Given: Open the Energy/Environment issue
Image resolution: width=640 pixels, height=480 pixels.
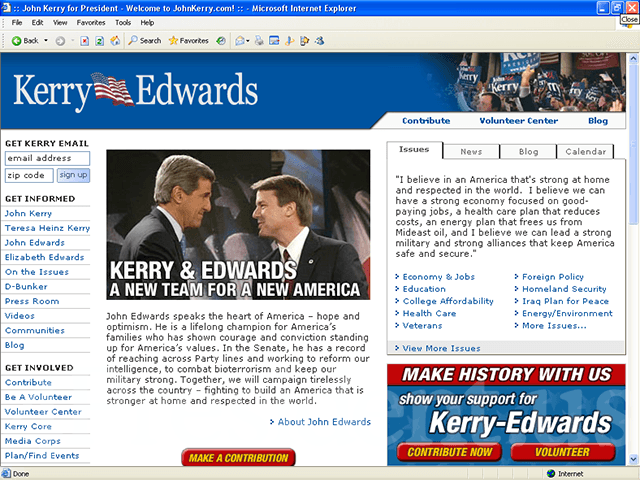Looking at the screenshot, I should point(567,313).
